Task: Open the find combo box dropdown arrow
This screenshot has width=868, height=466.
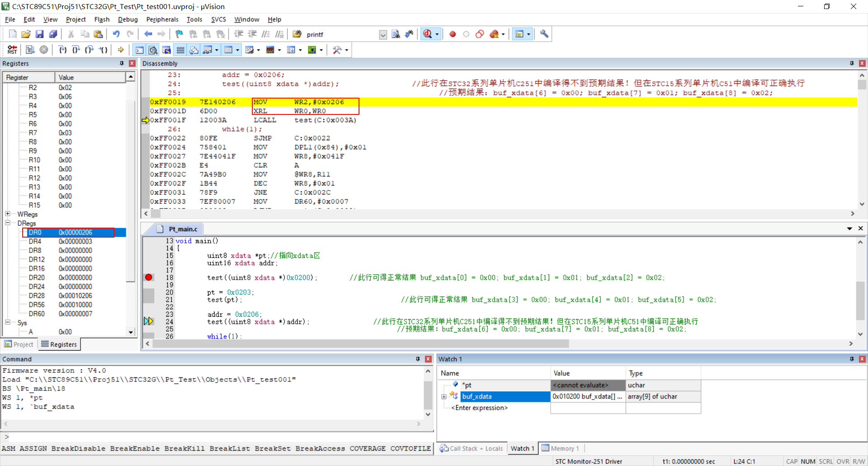Action: coord(383,35)
